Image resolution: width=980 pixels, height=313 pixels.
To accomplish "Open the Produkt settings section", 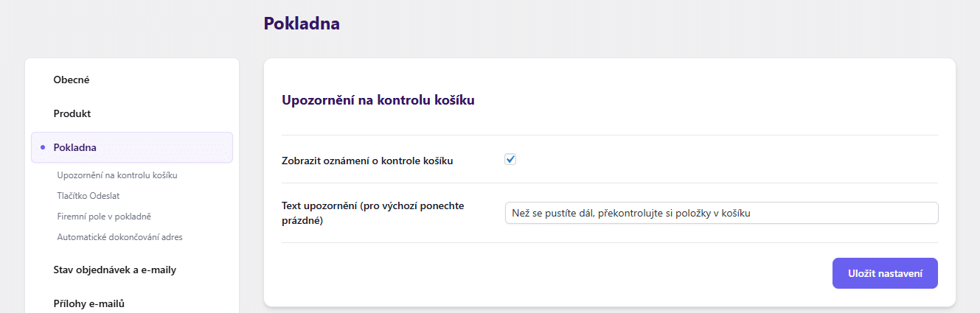I will point(72,113).
